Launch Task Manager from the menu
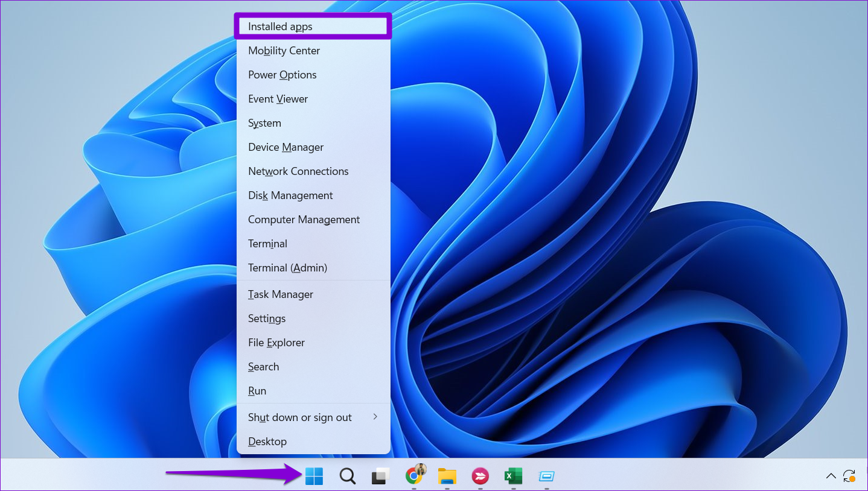Image resolution: width=868 pixels, height=491 pixels. pos(280,294)
